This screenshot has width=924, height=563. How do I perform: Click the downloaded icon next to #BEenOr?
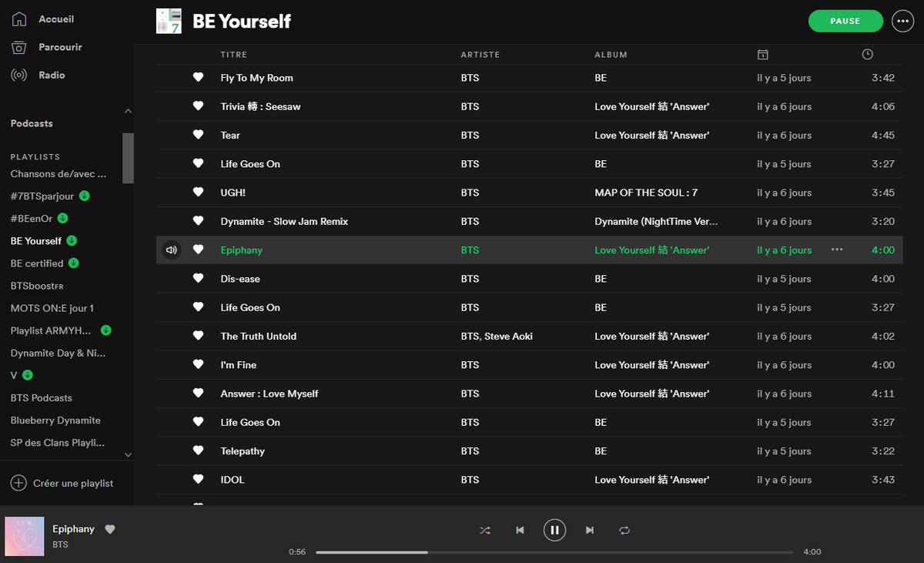pos(63,218)
